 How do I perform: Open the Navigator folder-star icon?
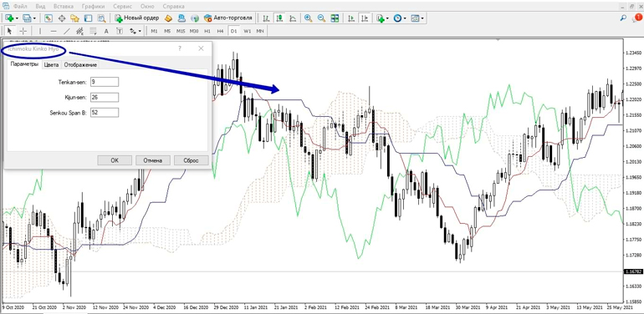(x=74, y=18)
